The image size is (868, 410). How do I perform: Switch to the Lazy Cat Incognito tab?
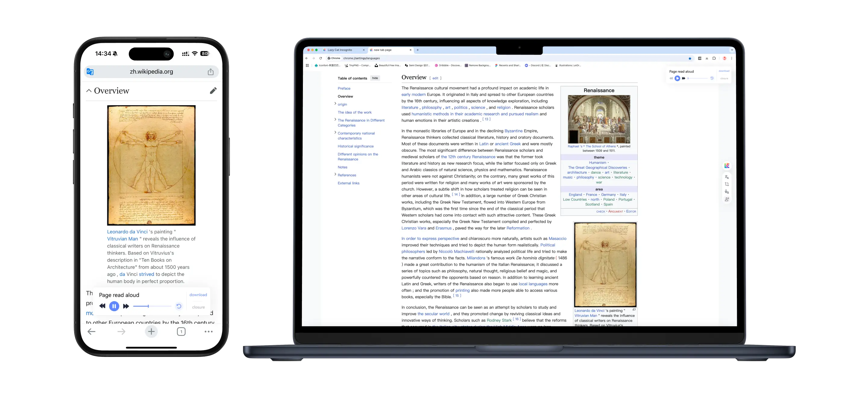click(340, 50)
